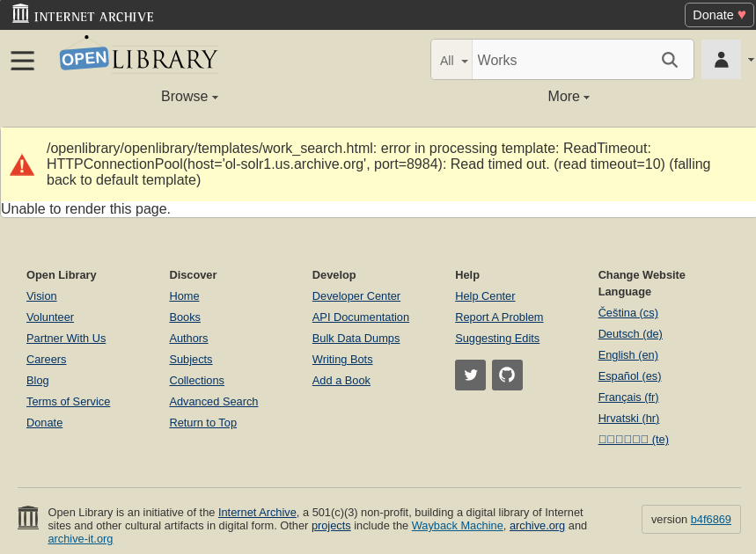Viewport: 756px width, 554px height.
Task: Expand the Browse menu
Action: point(189,97)
